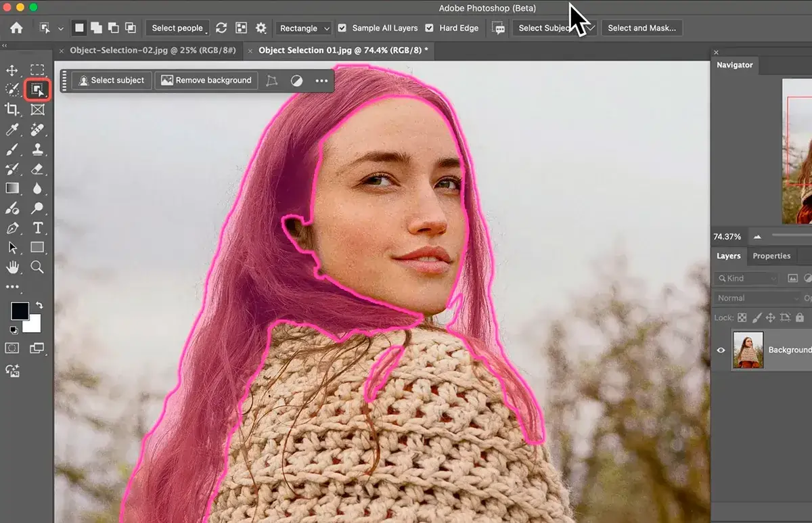The width and height of the screenshot is (812, 523).
Task: Expand the tool preset picker arrow
Action: pyautogui.click(x=61, y=28)
